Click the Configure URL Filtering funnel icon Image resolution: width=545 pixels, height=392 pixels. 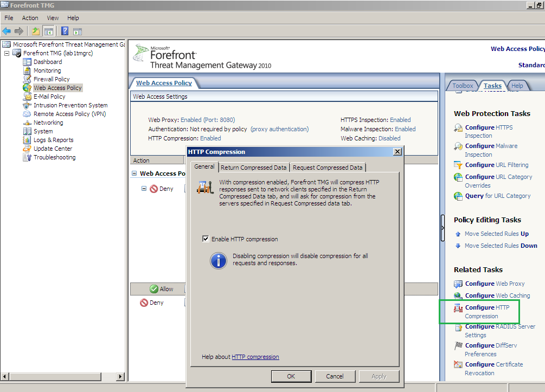tap(458, 165)
